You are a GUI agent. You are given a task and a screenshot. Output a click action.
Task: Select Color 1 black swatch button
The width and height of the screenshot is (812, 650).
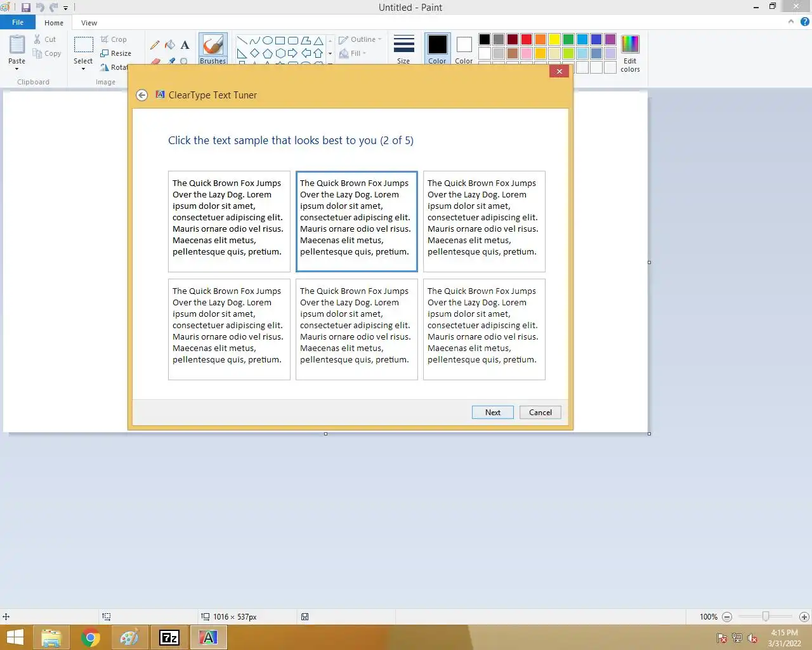tap(437, 49)
